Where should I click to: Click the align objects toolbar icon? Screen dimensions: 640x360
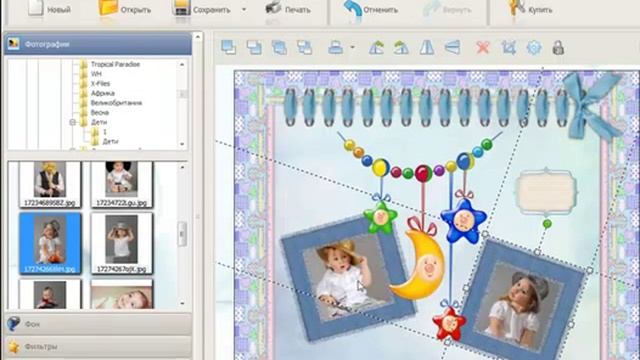(x=336, y=47)
